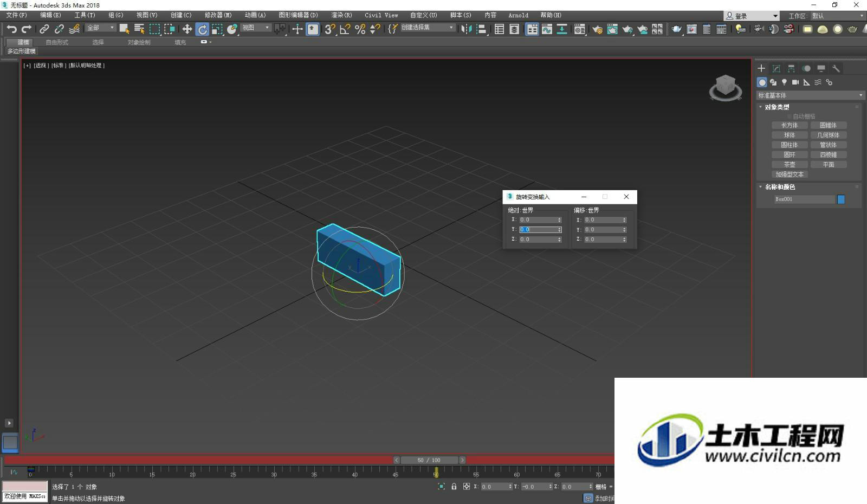Switch to the 自由形式 ribbon tab

click(57, 42)
